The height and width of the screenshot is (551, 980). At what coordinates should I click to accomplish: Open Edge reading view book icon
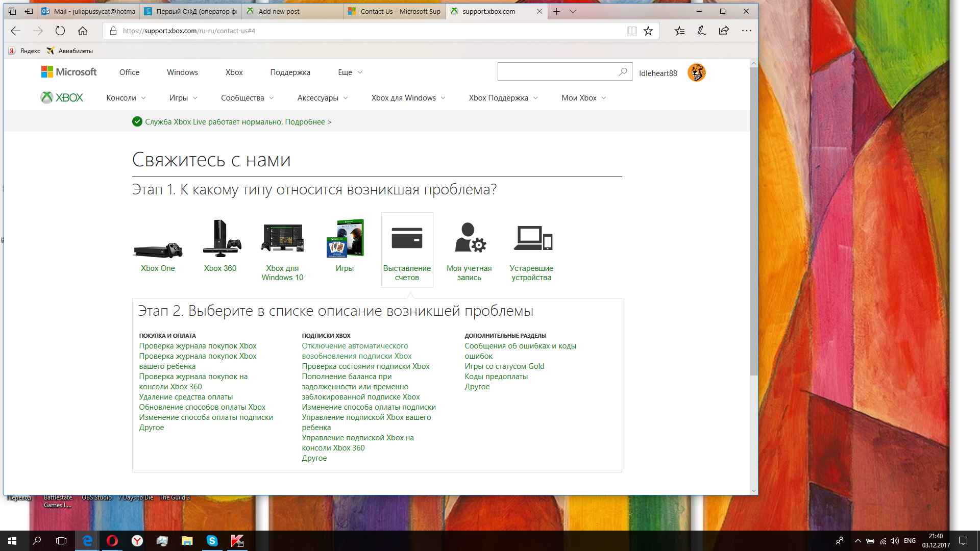click(x=632, y=31)
